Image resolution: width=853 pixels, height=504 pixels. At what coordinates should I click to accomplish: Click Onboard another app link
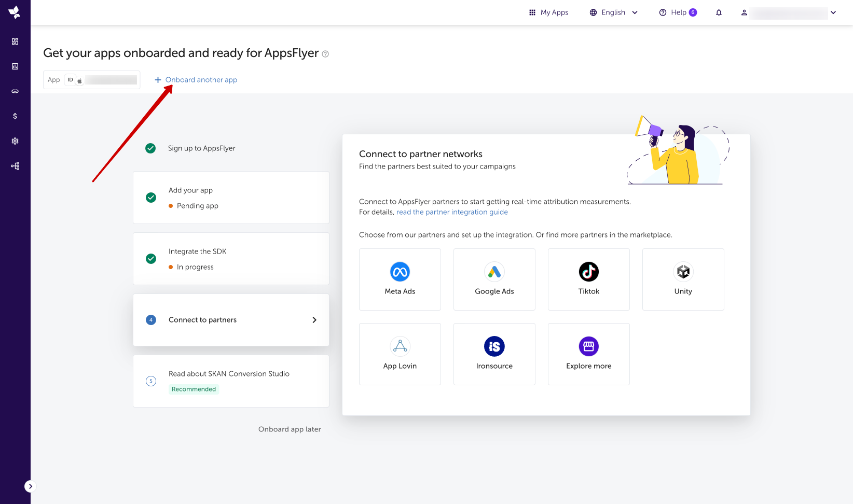click(201, 80)
